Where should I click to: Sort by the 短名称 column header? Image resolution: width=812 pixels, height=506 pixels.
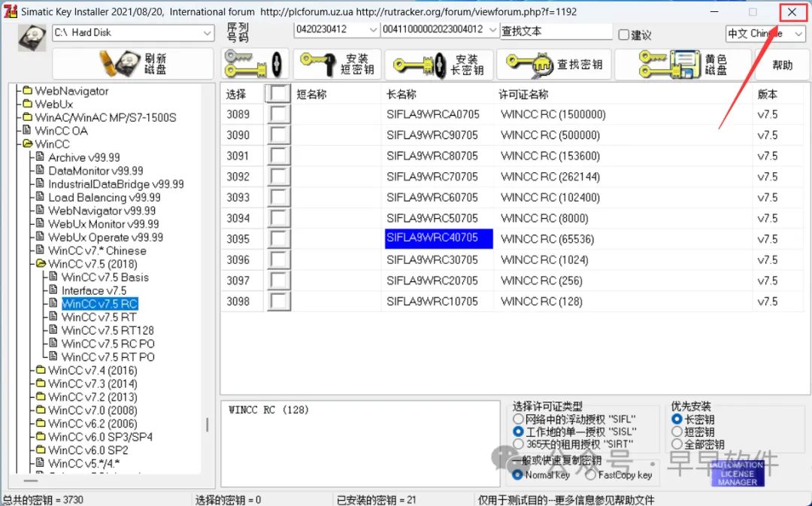tap(312, 94)
